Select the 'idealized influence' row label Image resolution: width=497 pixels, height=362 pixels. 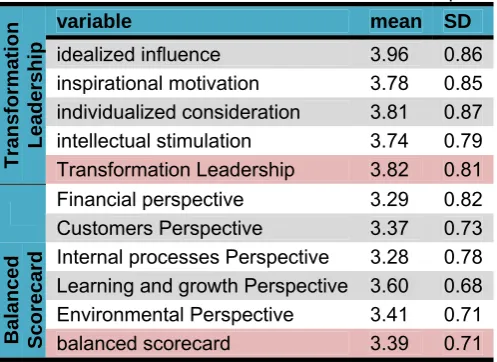(138, 54)
